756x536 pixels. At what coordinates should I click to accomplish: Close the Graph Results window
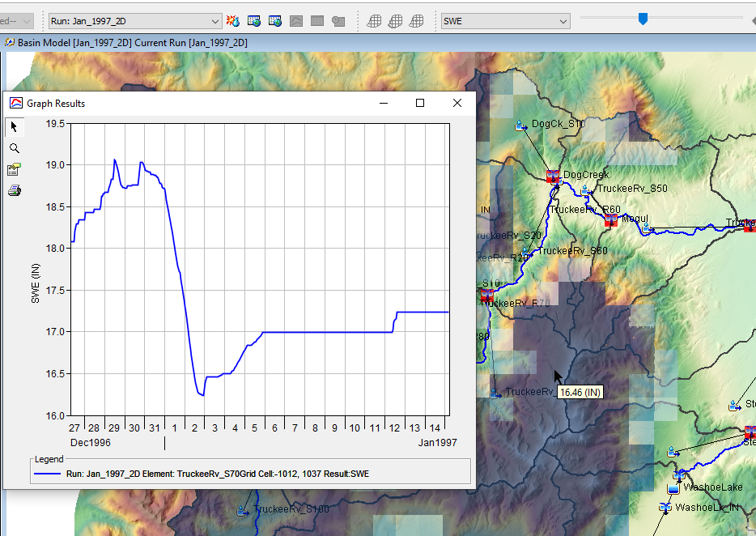tap(457, 103)
